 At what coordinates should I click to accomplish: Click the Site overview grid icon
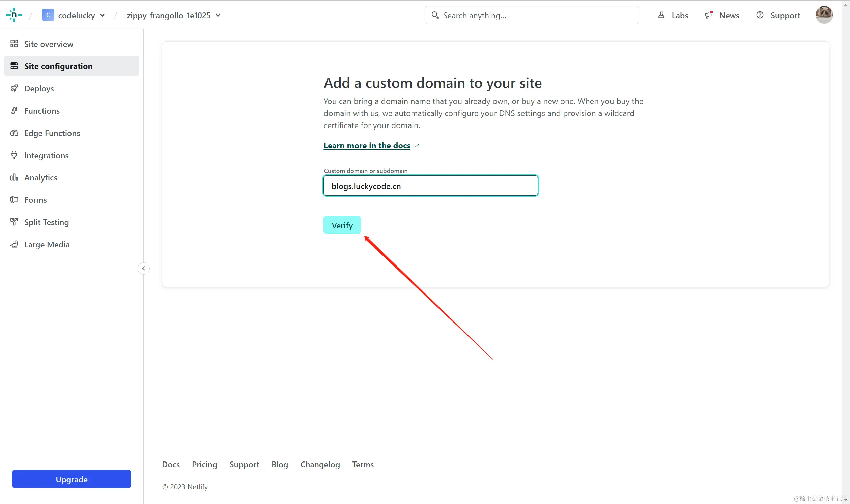(x=14, y=44)
